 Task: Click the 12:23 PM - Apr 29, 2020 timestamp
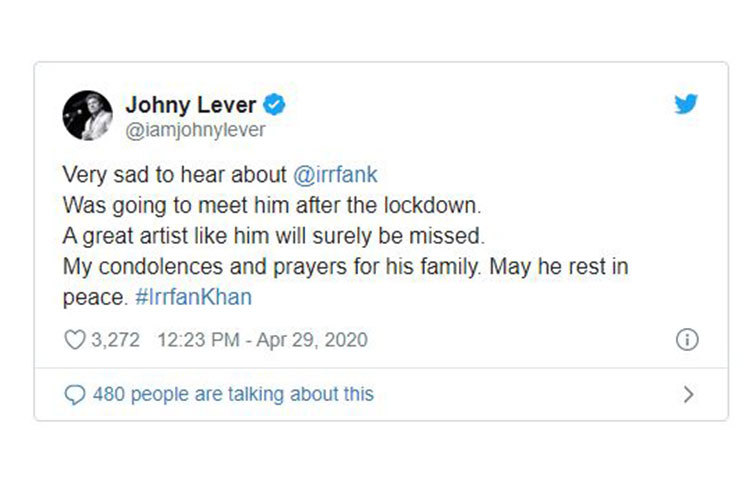click(x=263, y=340)
